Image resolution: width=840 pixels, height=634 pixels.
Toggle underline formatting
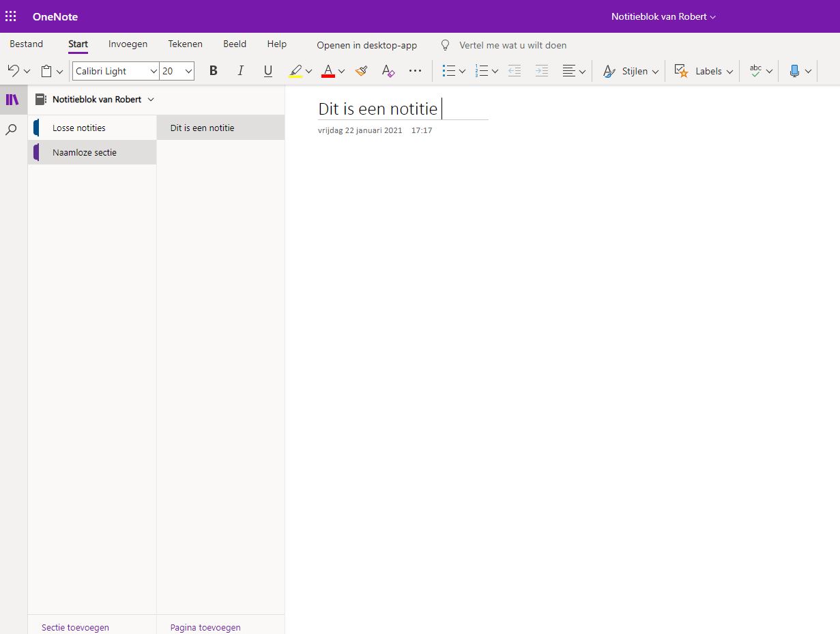[267, 70]
